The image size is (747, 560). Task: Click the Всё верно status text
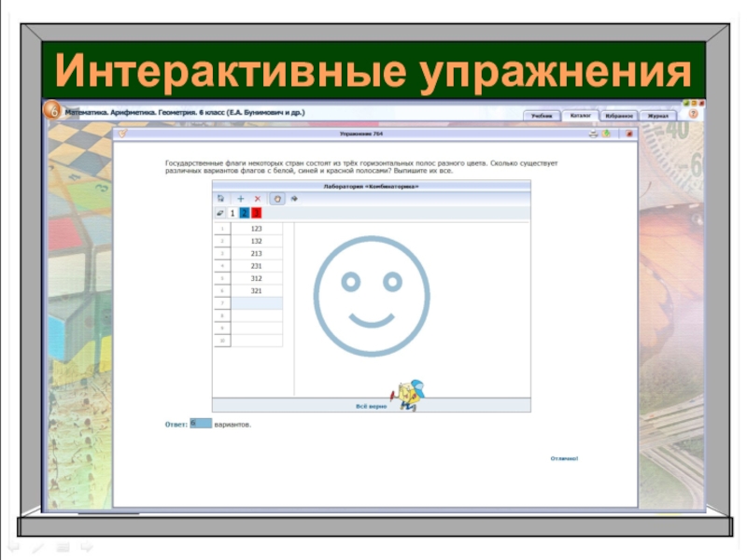click(371, 406)
